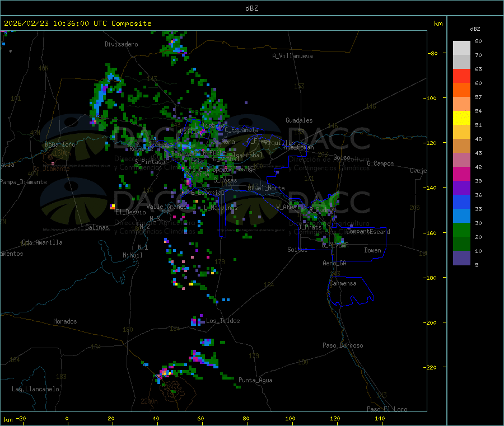Click the dBZ title at the top

pyautogui.click(x=251, y=8)
